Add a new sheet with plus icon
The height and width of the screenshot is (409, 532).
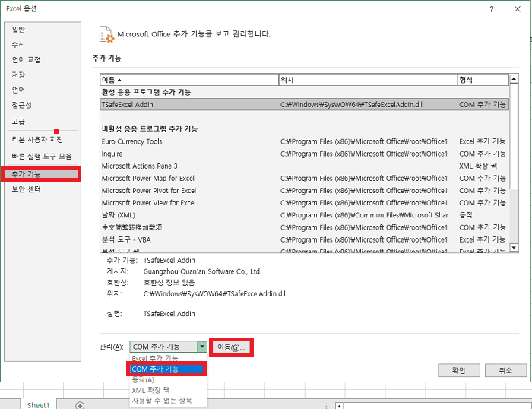80,405
